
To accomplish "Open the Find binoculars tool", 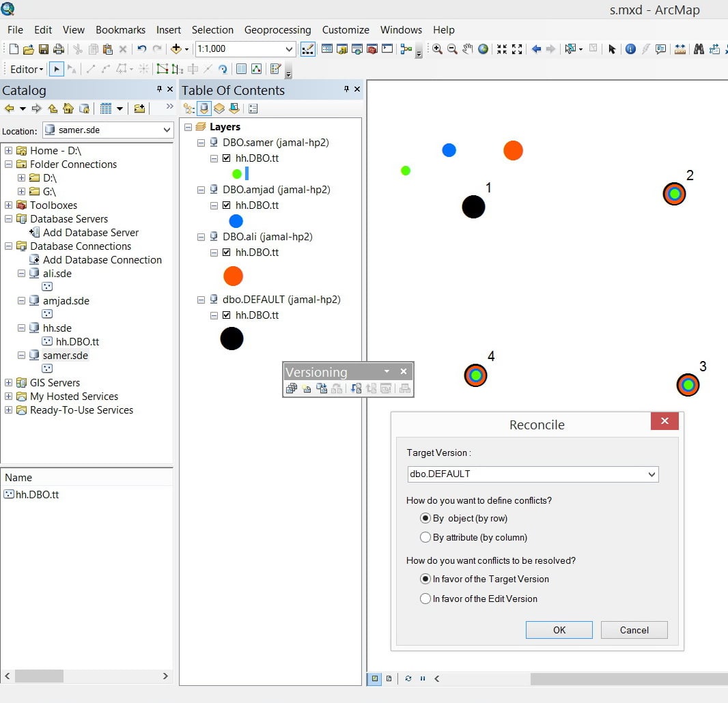I will tap(699, 48).
